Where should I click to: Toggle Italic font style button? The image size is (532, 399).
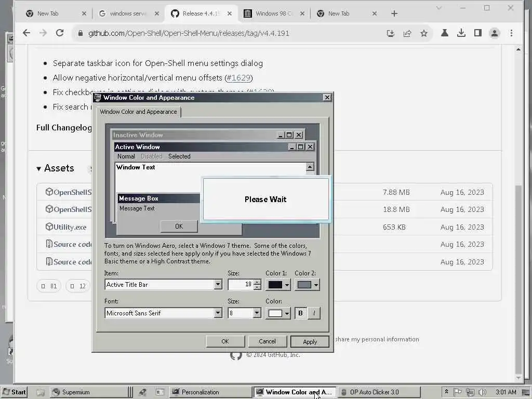pos(314,313)
